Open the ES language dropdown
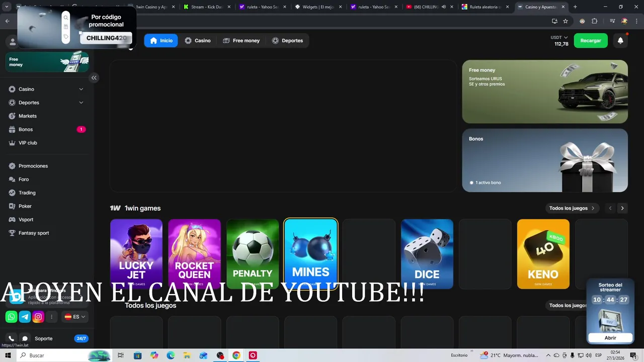 pyautogui.click(x=75, y=317)
